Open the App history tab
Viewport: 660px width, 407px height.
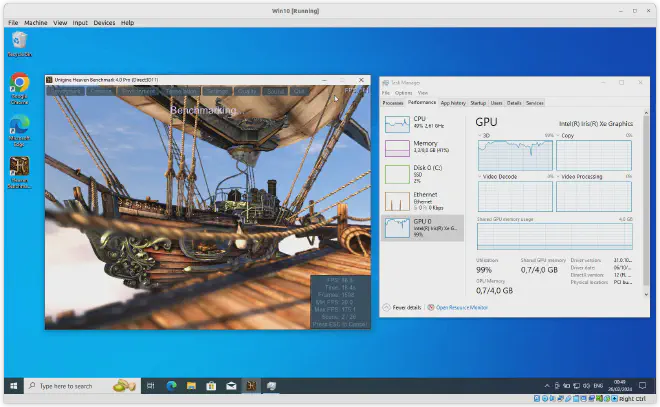[452, 102]
